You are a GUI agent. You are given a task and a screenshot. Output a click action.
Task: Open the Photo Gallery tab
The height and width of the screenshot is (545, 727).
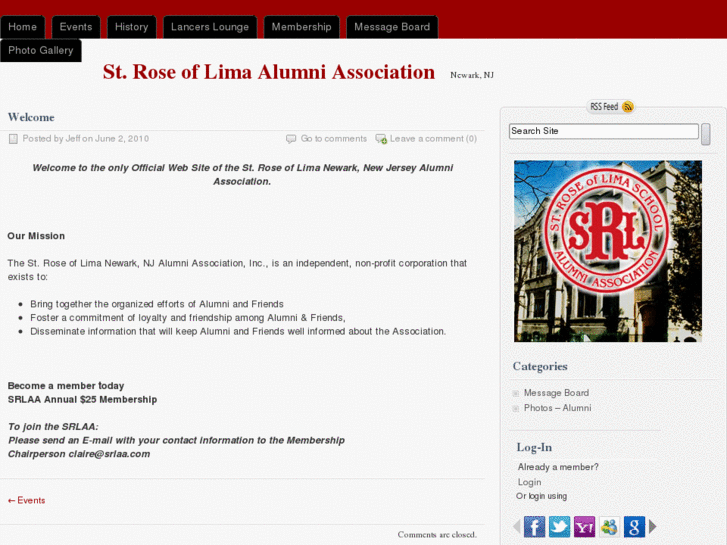[41, 50]
